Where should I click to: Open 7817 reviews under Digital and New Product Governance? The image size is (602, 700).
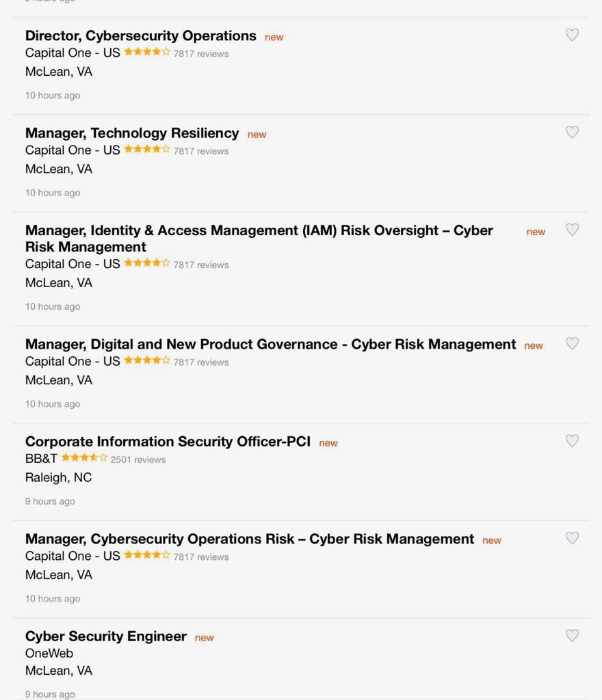point(201,362)
